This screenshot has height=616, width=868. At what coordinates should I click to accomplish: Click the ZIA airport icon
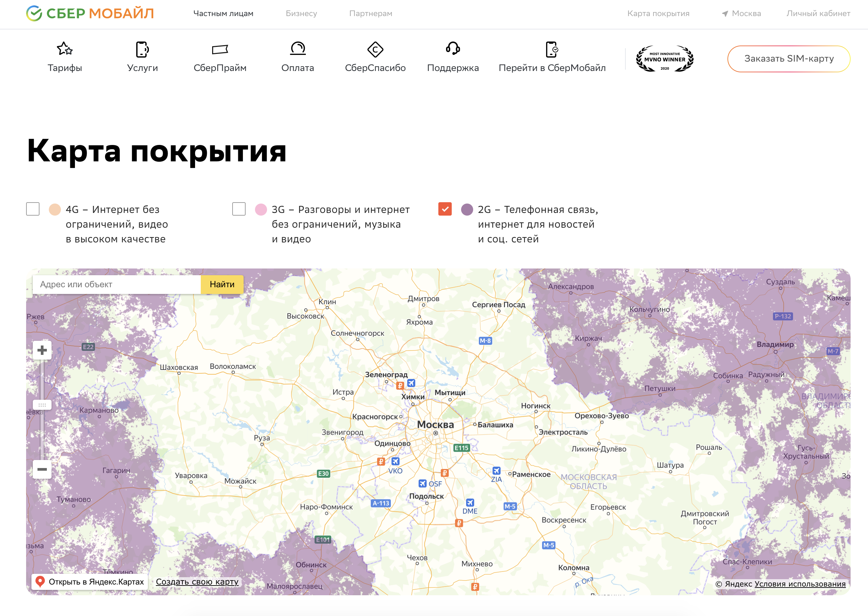click(x=497, y=471)
